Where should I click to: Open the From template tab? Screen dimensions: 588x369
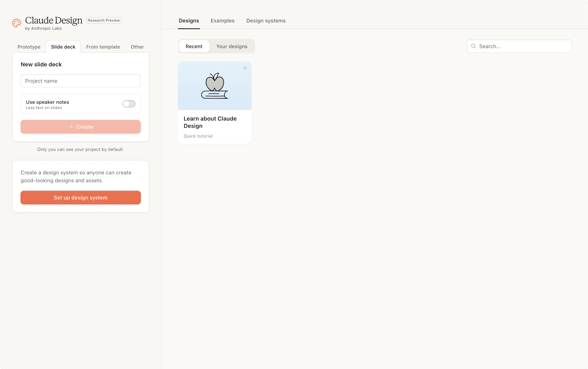coord(103,47)
